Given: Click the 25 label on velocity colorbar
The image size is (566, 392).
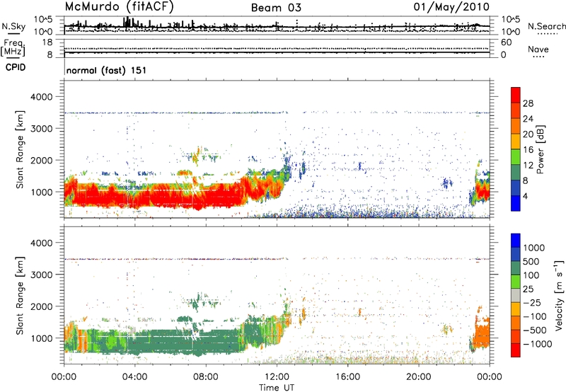Looking at the screenshot, I should pos(528,289).
